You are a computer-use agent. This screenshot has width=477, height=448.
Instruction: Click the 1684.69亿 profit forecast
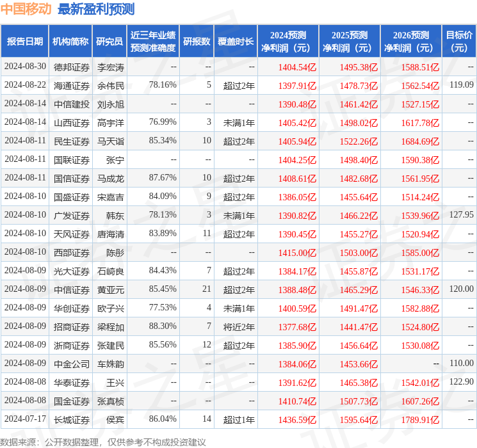420,141
